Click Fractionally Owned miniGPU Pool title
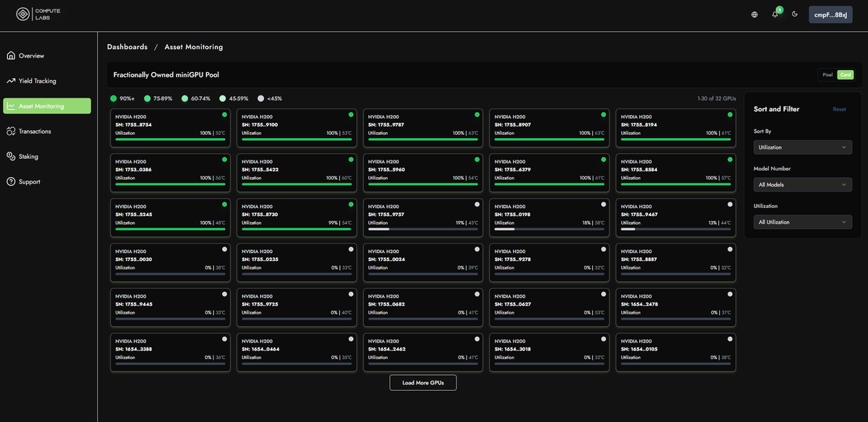The height and width of the screenshot is (422, 868). point(166,74)
